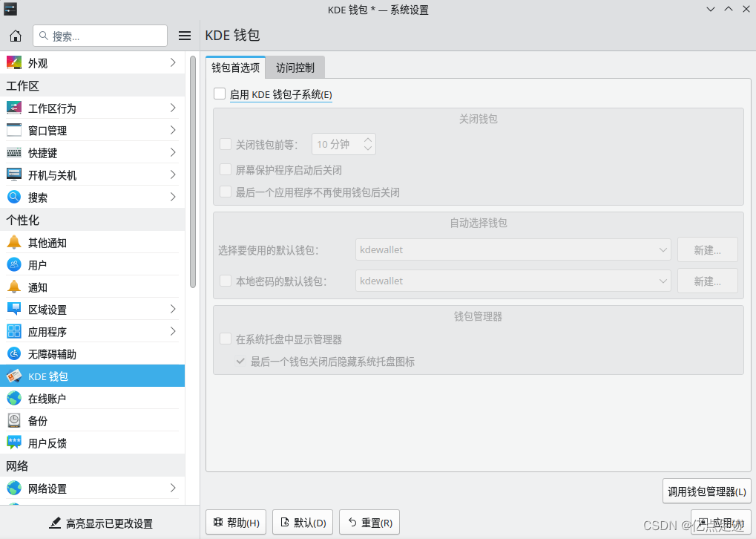
Task: Expand the 工作区行为 chevron
Action: coord(173,108)
